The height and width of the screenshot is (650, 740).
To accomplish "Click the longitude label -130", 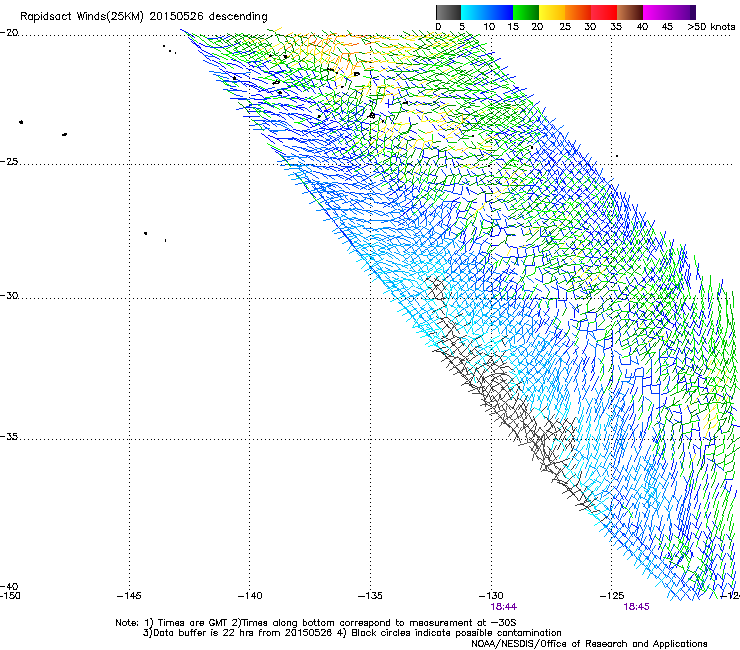I will pyautogui.click(x=491, y=596).
